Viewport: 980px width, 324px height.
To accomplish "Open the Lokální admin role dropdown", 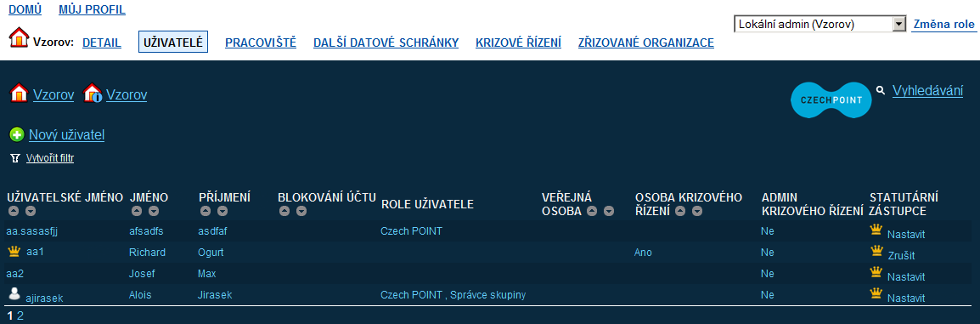I will (x=820, y=25).
